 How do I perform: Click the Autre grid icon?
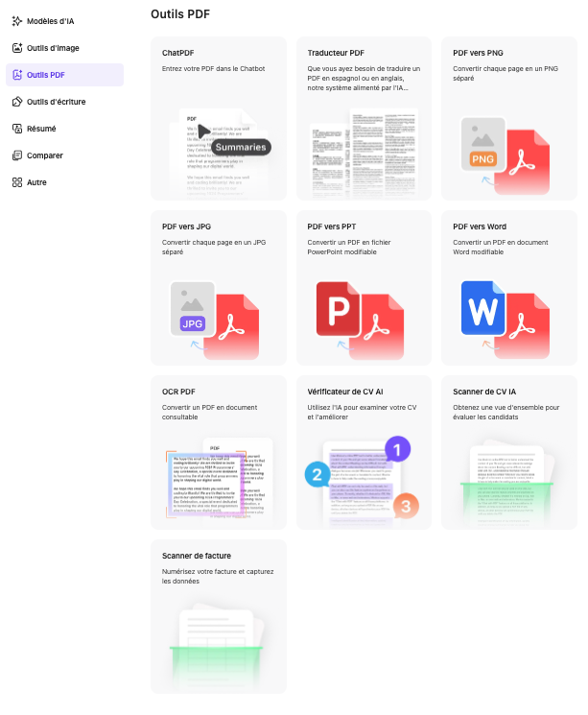click(x=17, y=181)
